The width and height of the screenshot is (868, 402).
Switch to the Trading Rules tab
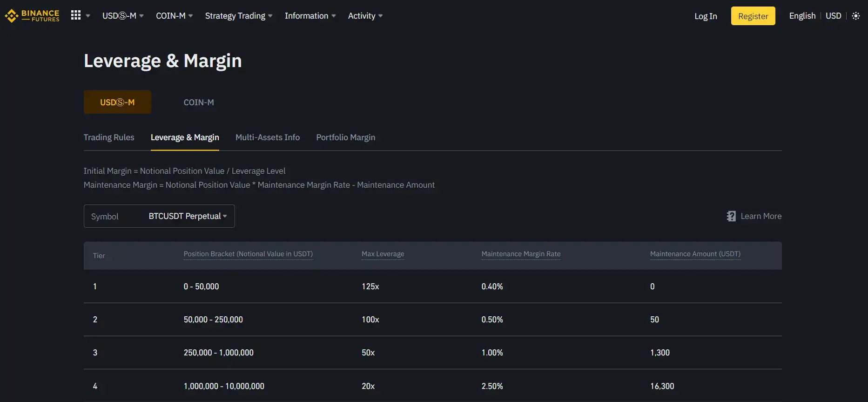[x=109, y=137]
